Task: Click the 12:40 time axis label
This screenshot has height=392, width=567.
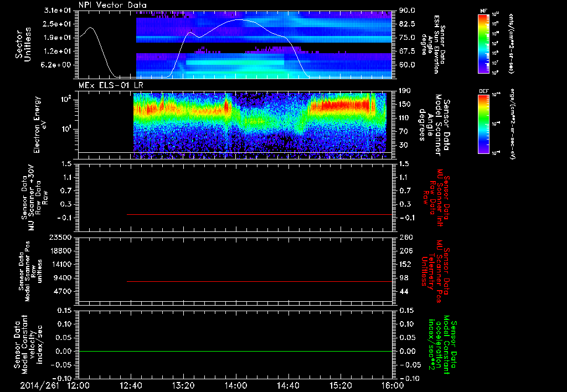Action: [131, 385]
